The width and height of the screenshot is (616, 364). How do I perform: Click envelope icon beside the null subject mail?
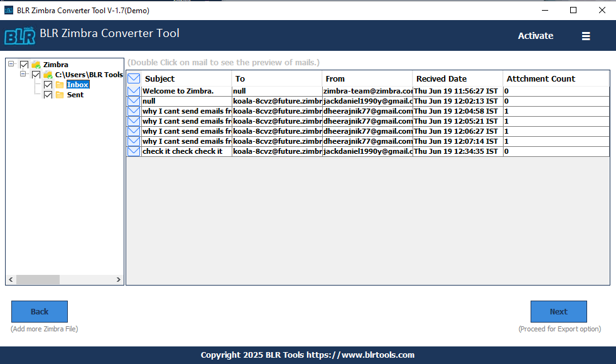click(x=133, y=100)
